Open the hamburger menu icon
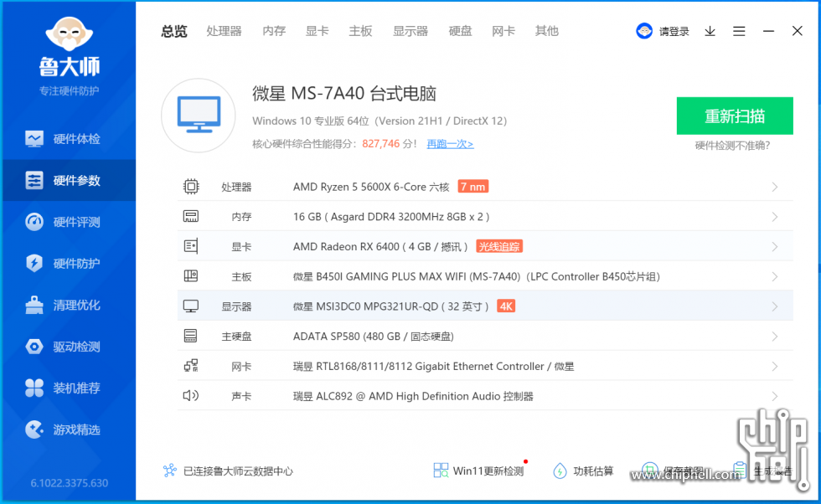 coord(739,32)
